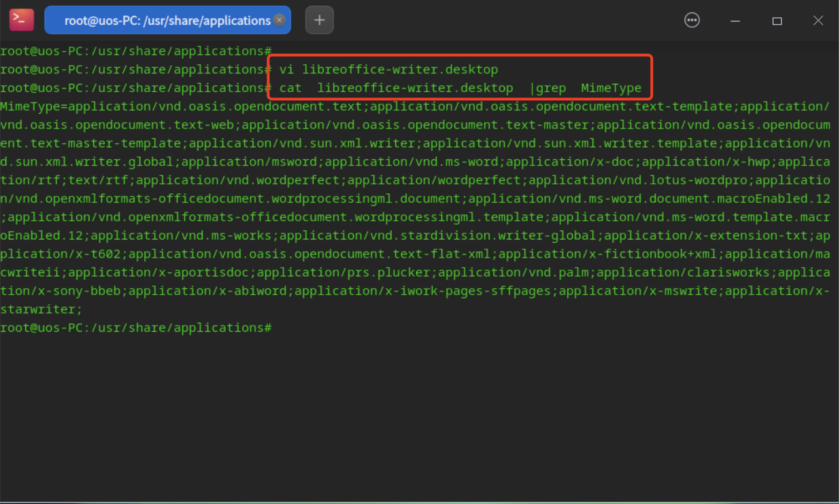
Task: Click the 'application/x-hwp' text in output
Action: point(706,162)
